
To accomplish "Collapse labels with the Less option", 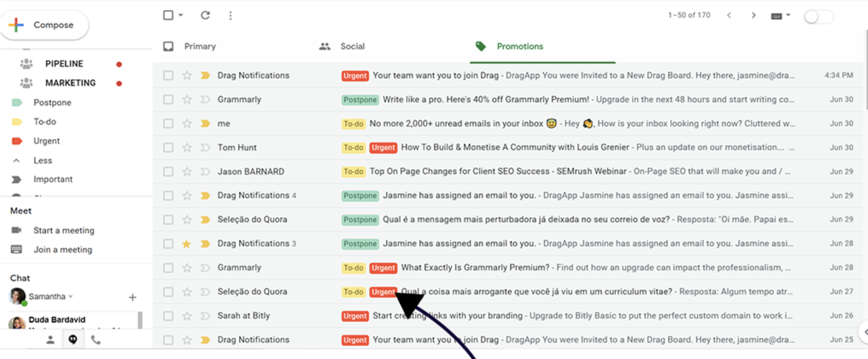I will coord(43,160).
